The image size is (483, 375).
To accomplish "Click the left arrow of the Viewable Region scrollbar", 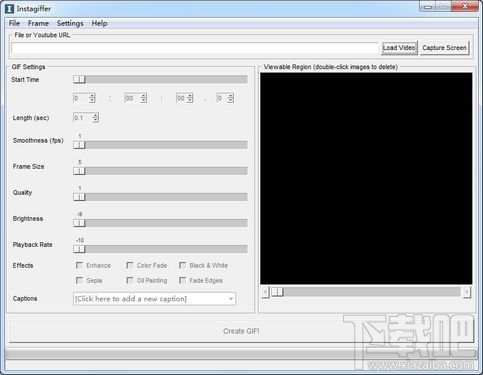I will pyautogui.click(x=265, y=292).
